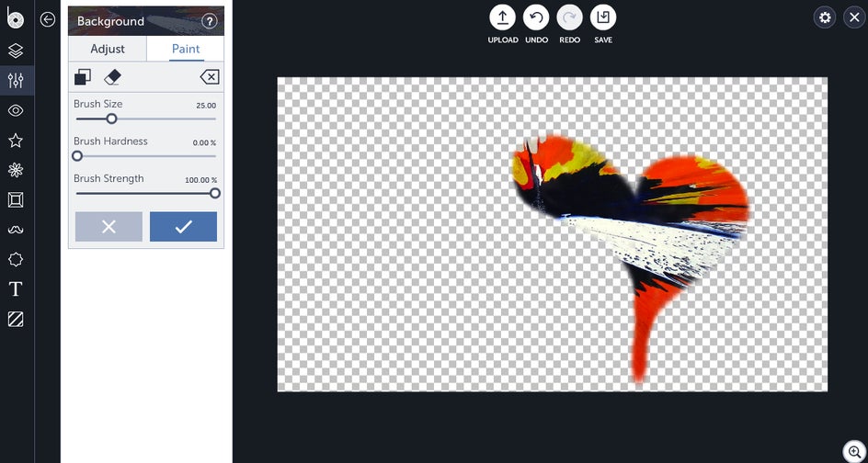Click the Brush Size slider handle

112,119
